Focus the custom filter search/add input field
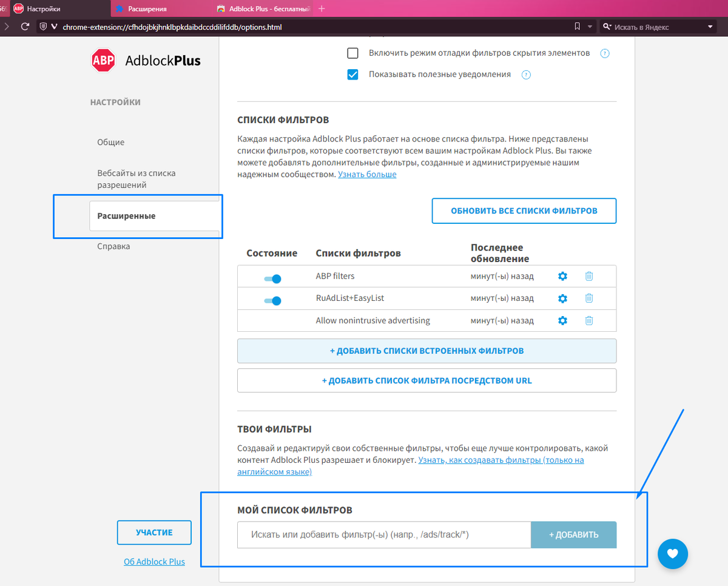The image size is (728, 586). click(384, 534)
